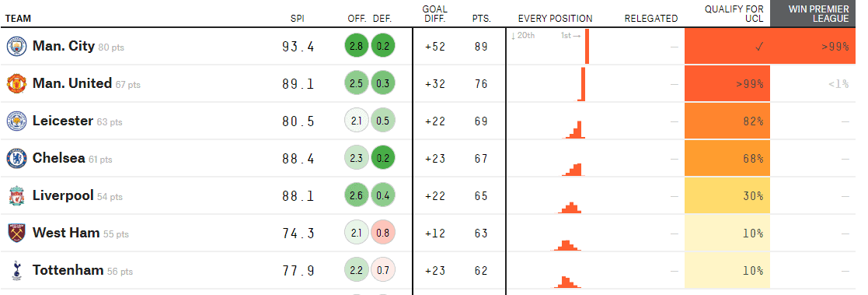
Task: Click West Ham's 0.8 defensive rating circle
Action: click(x=382, y=234)
